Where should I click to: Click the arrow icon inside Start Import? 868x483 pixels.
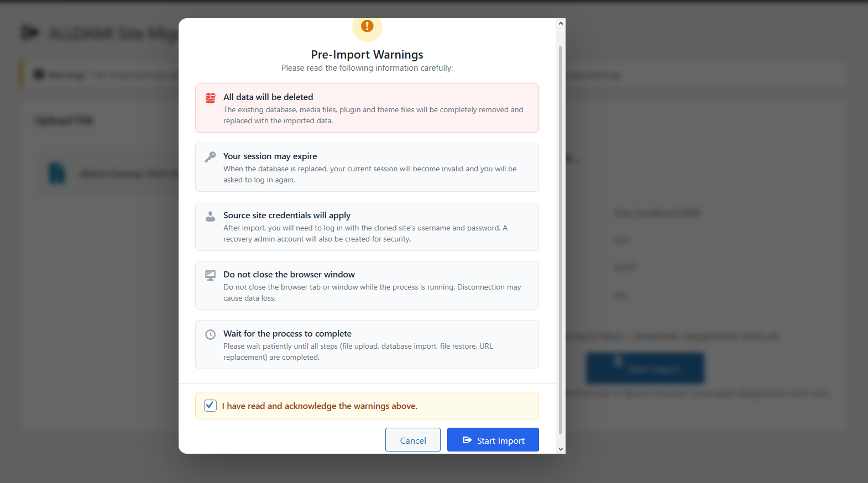tap(467, 440)
